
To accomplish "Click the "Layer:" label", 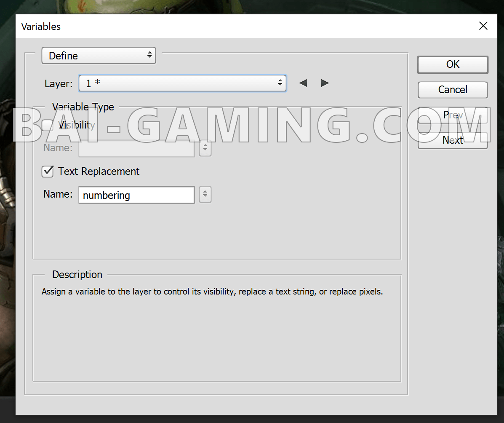I will [59, 84].
